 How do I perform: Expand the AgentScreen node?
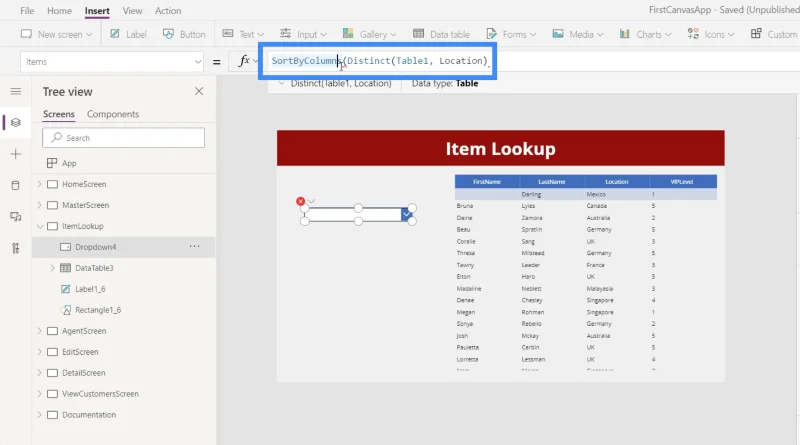click(x=39, y=331)
